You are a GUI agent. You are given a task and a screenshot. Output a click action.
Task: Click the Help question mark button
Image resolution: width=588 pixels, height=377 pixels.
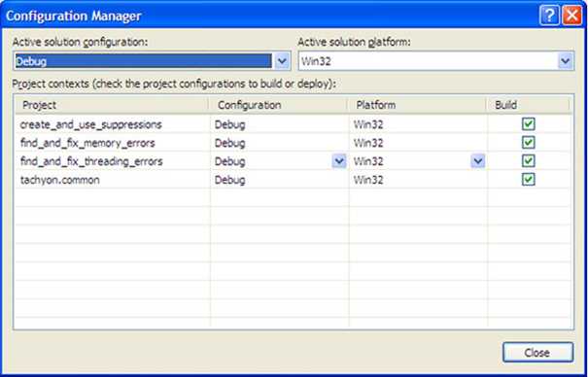pos(550,17)
